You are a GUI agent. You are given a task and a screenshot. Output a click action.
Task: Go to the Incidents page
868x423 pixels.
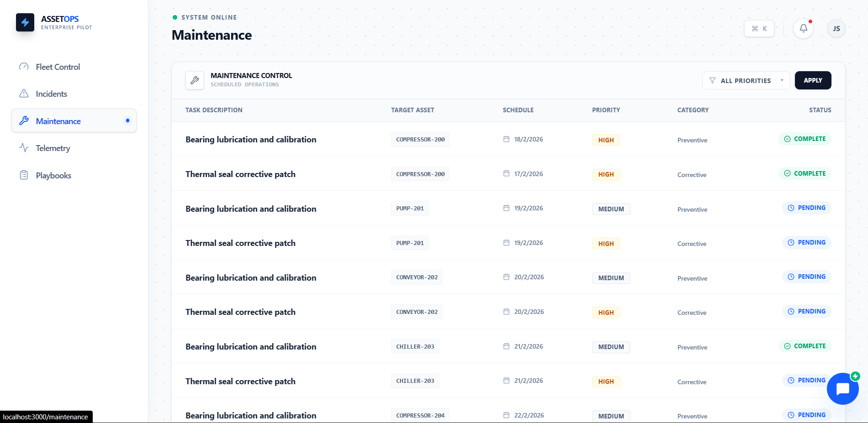[74, 94]
